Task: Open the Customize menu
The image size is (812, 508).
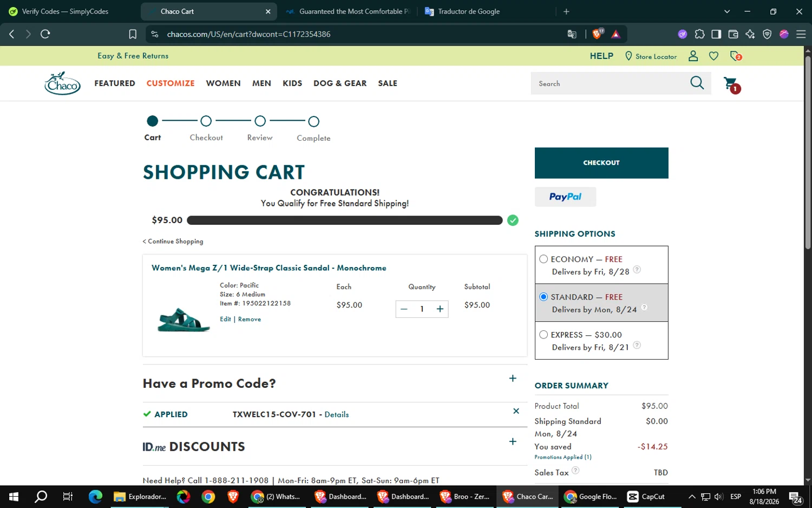Action: (x=171, y=83)
